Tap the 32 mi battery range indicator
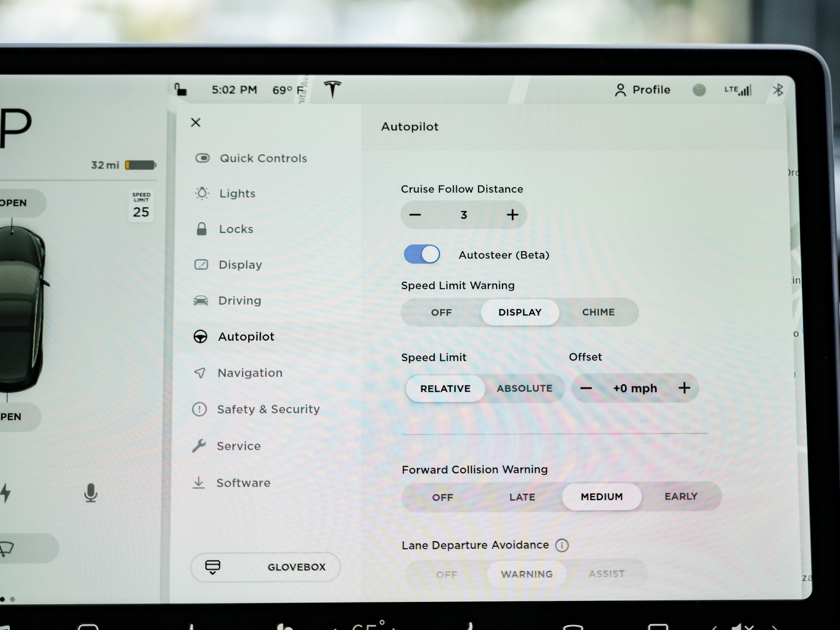840x630 pixels. (123, 165)
